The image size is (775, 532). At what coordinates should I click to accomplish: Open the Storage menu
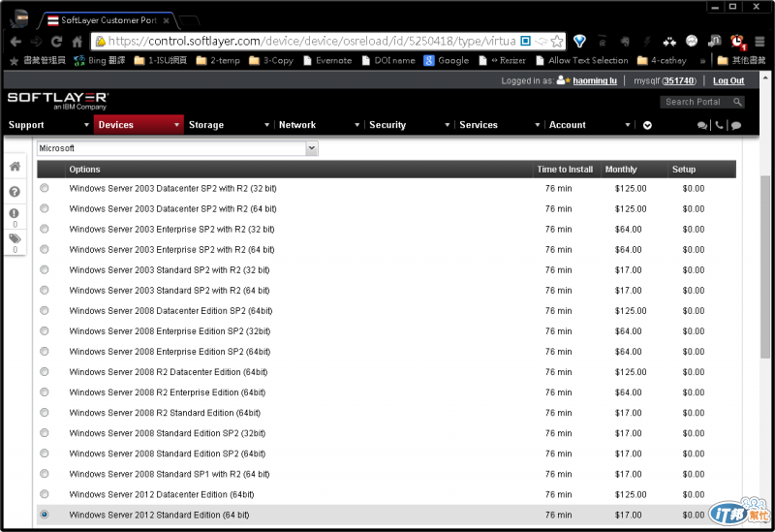(x=206, y=125)
